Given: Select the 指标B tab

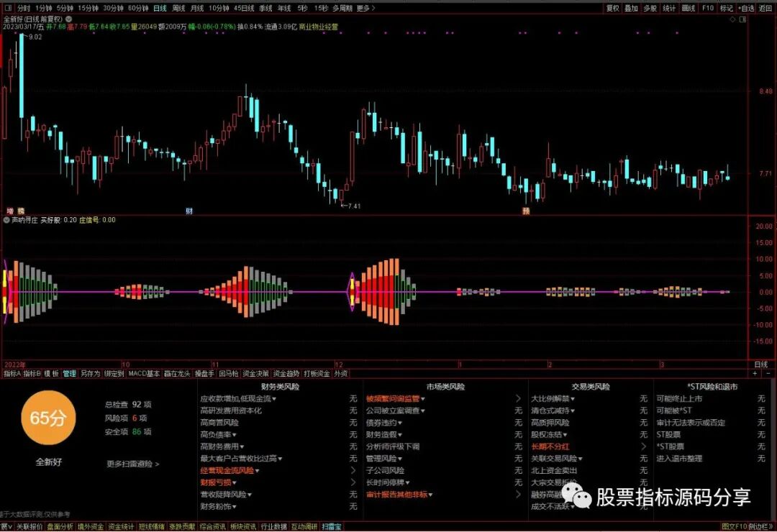Looking at the screenshot, I should click(x=32, y=374).
